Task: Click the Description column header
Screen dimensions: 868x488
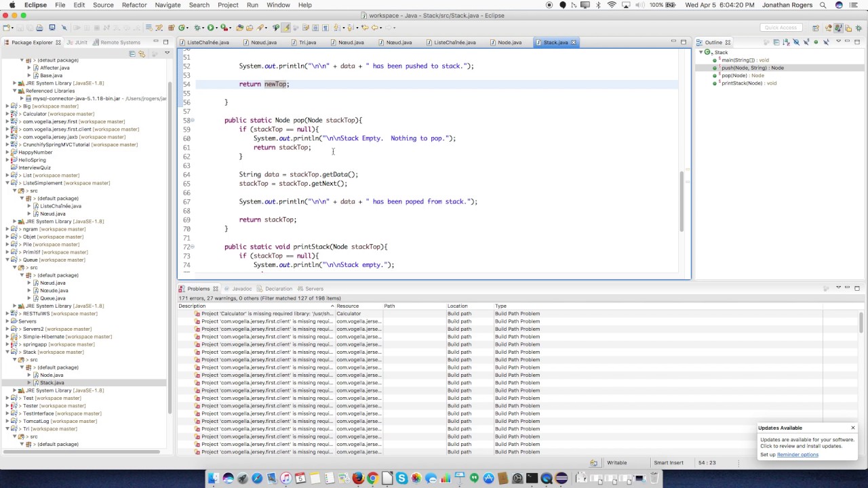Action: coord(256,306)
